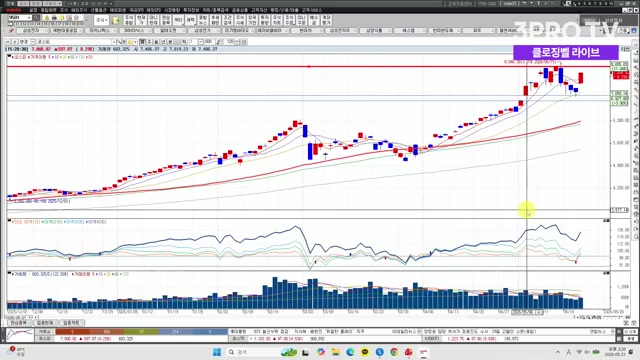Viewport: 640px width, 360px height.
Task: Click the search magnifier next to code 9501
Action: pyautogui.click(x=36, y=18)
